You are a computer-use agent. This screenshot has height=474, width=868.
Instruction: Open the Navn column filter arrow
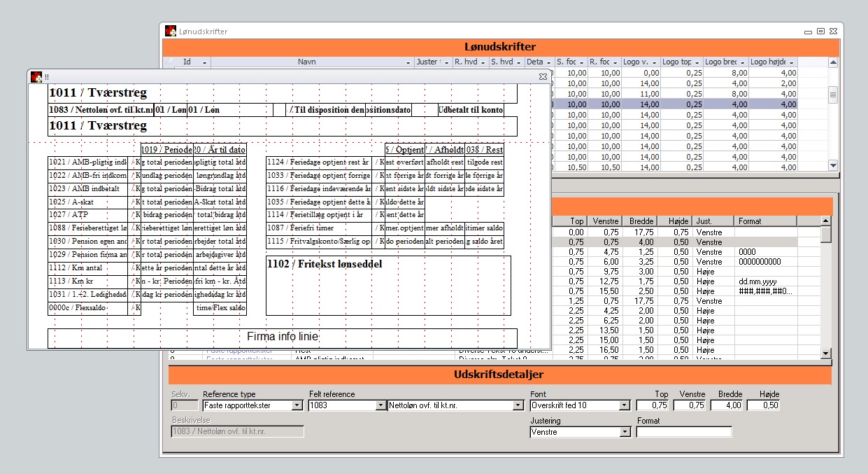(408, 62)
